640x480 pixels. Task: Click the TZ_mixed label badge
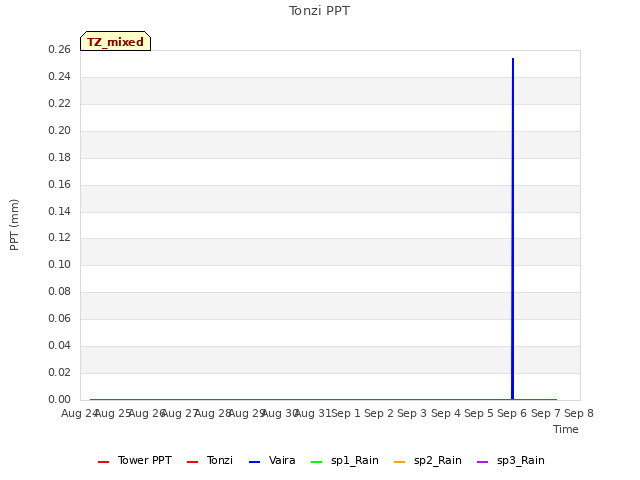(116, 41)
